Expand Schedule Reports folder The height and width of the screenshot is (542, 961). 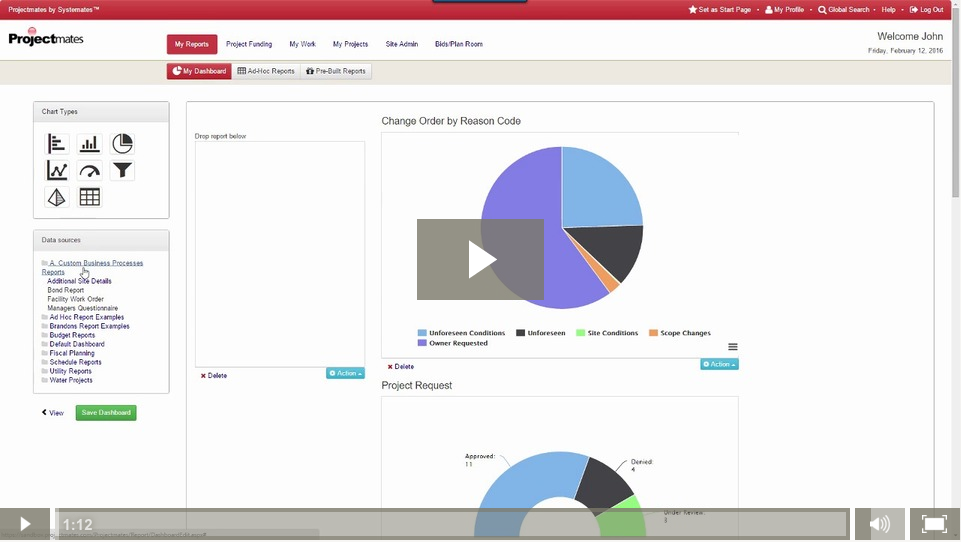(75, 362)
